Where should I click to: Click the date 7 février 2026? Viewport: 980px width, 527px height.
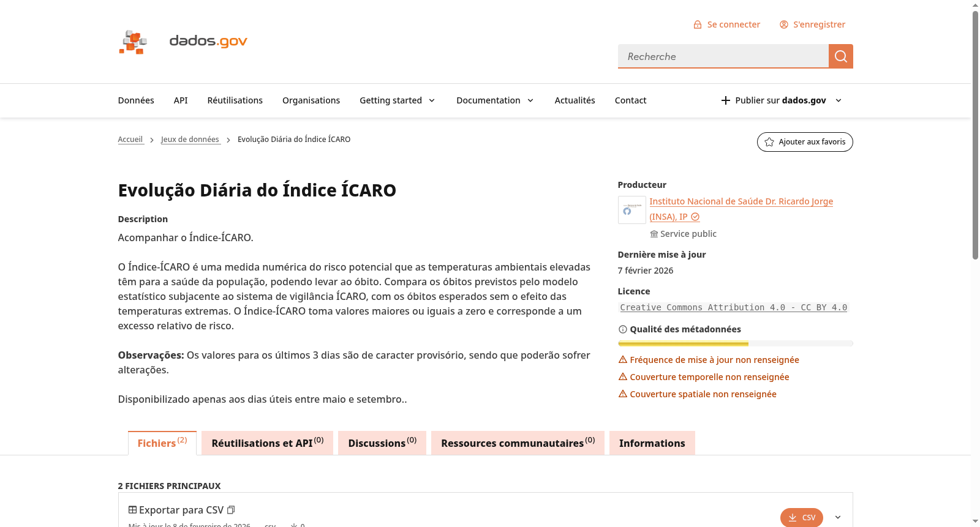pyautogui.click(x=646, y=271)
